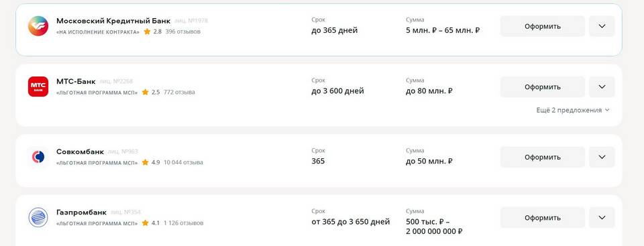Click the rating star next to МТС-Банк 2.5
644x246 pixels.
145,93
